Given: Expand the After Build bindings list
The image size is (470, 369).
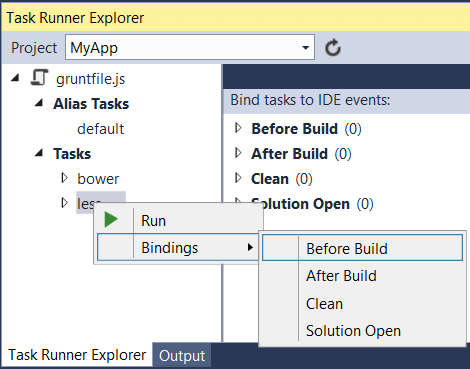Looking at the screenshot, I should click(238, 153).
